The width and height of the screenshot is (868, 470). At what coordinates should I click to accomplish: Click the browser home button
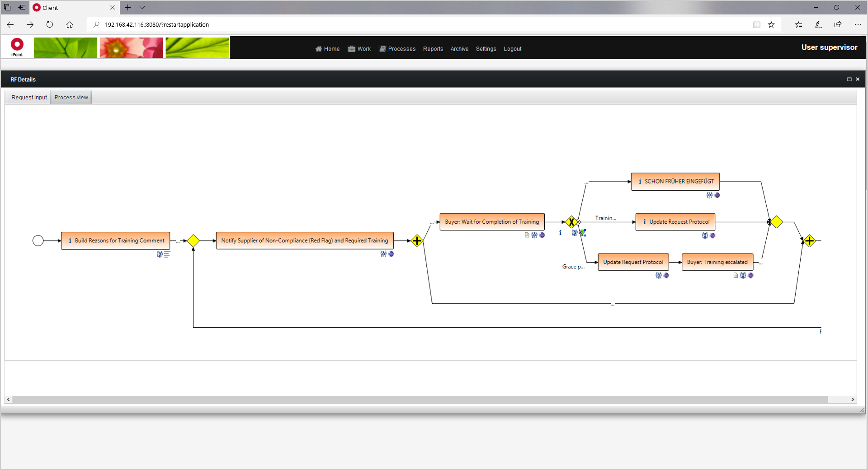click(x=70, y=24)
